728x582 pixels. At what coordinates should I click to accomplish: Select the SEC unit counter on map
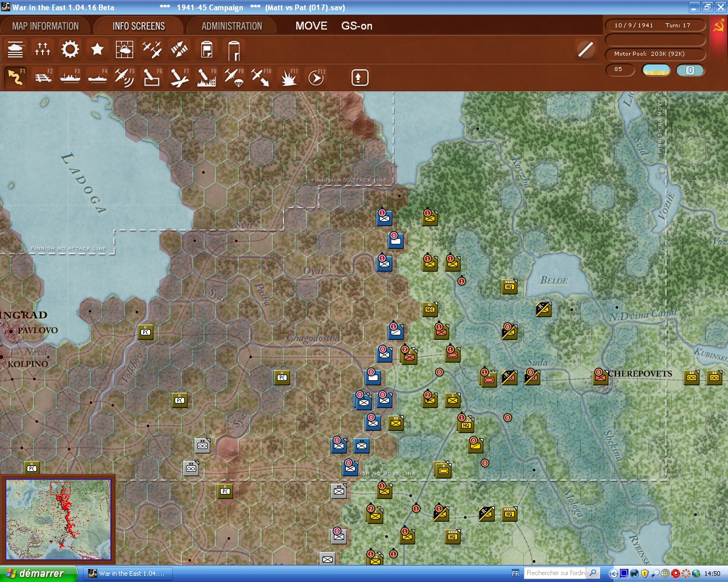tap(430, 309)
